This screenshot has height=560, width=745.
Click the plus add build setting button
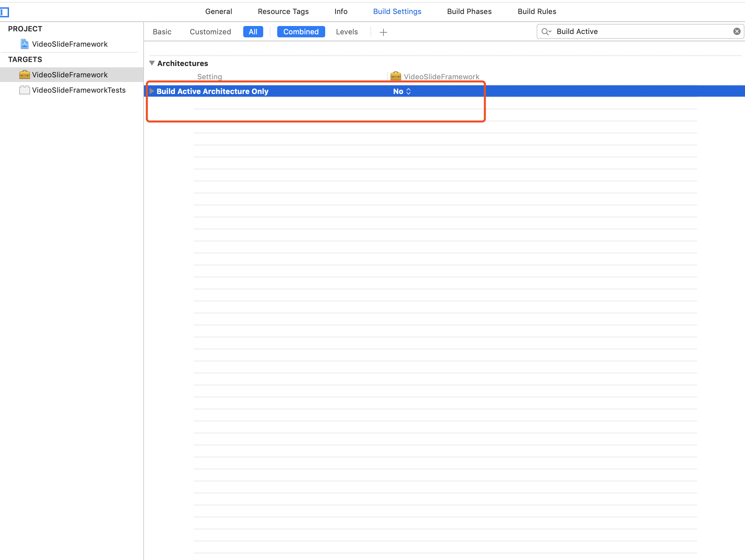383,32
